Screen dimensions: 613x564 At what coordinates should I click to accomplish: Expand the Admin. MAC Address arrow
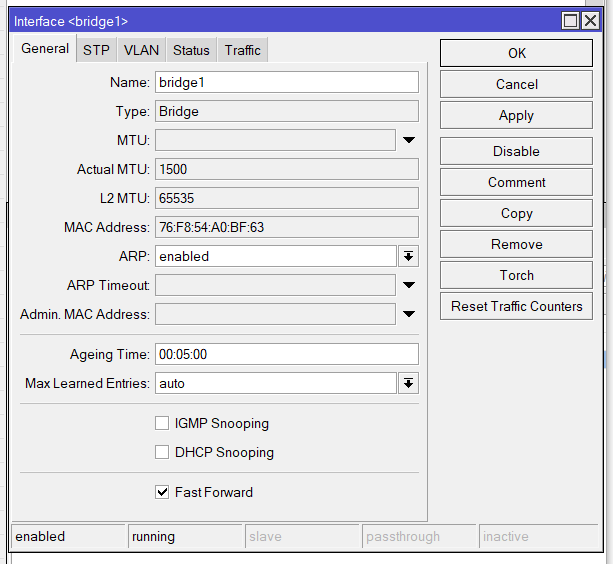[x=409, y=314]
